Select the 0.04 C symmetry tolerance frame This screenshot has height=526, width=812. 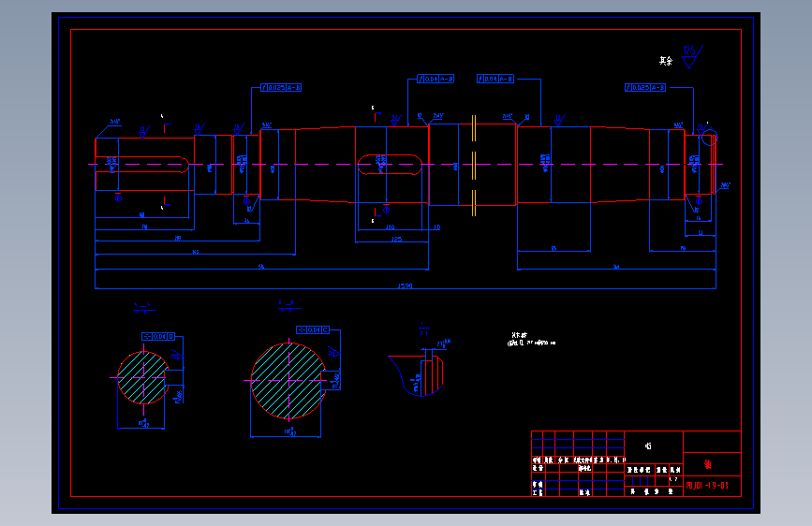pos(313,329)
